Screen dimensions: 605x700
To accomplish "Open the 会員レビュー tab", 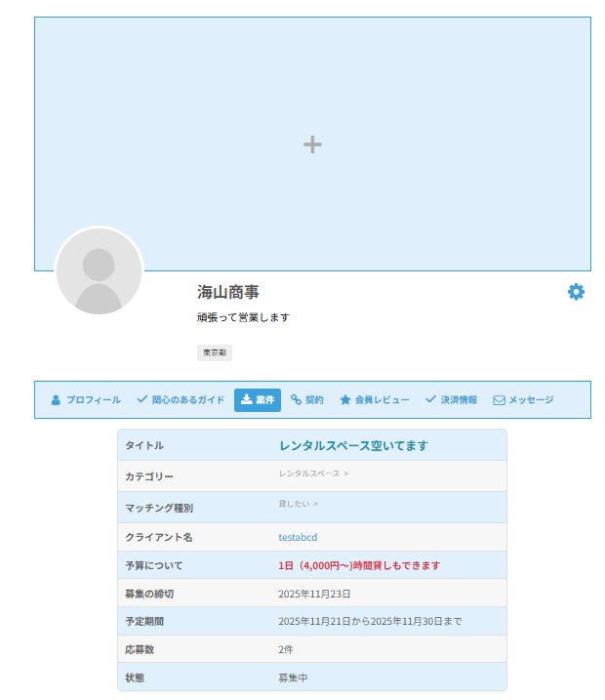I will click(x=382, y=400).
